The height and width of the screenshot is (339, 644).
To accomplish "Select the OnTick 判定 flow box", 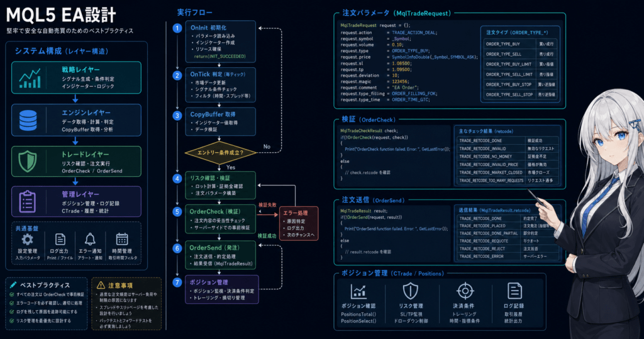I will 220,85.
